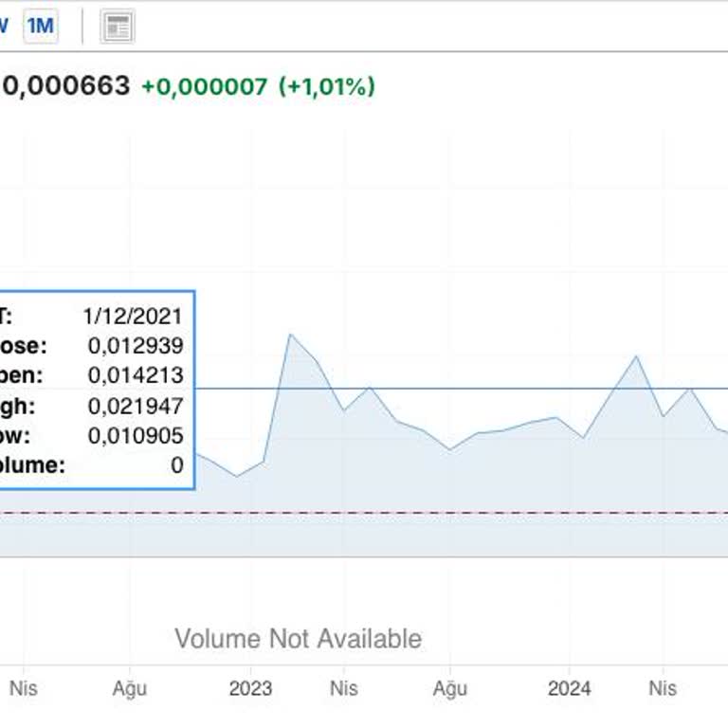The height and width of the screenshot is (728, 728).
Task: Click the tooltip date 1/12/2021
Action: click(x=133, y=317)
